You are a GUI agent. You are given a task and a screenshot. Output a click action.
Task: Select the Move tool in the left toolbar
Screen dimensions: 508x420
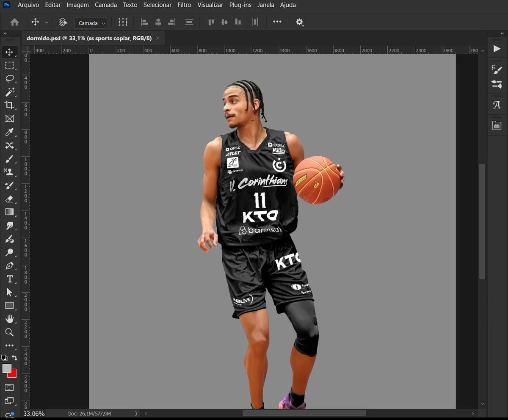9,52
